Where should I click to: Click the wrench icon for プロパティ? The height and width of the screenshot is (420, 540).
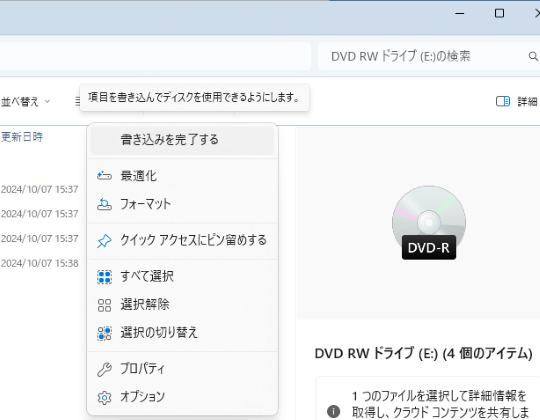pyautogui.click(x=104, y=370)
